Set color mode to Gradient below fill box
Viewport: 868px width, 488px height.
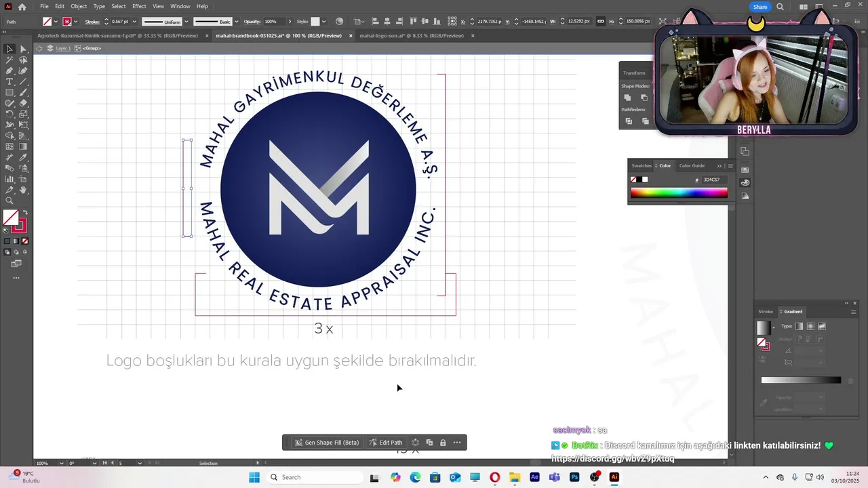pos(16,241)
